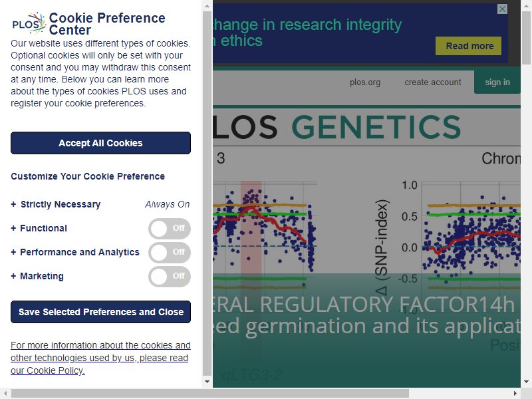The image size is (532, 399).
Task: Click Read more on the banner
Action: [469, 46]
